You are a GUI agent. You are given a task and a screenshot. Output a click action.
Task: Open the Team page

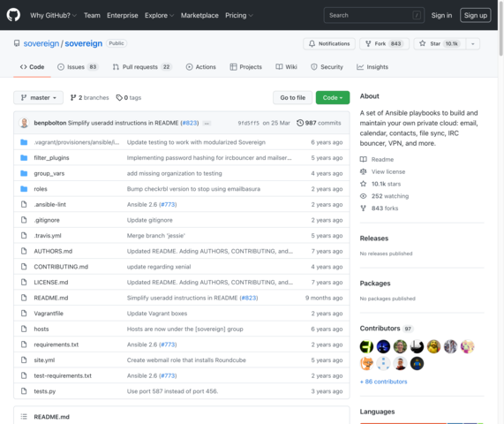[92, 15]
